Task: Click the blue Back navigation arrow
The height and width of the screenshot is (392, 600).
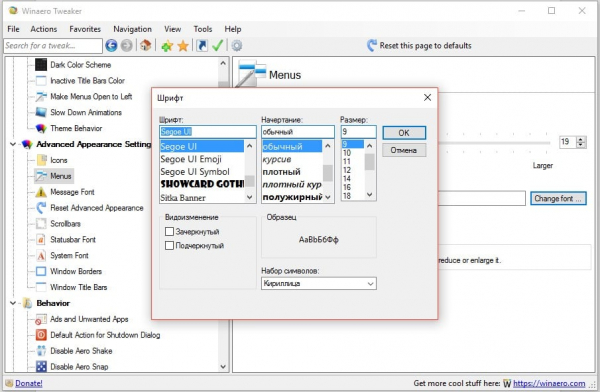Action: coord(111,46)
